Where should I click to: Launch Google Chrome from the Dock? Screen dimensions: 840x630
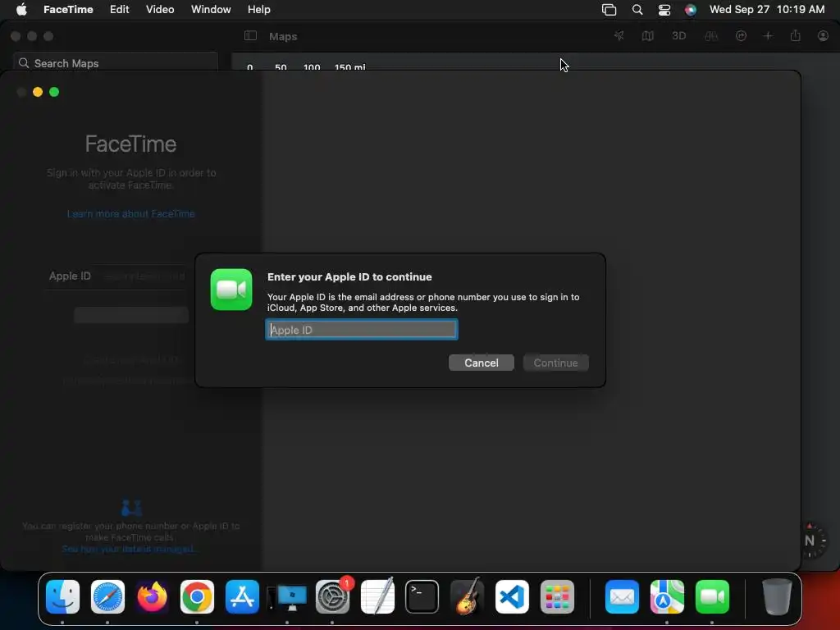(197, 597)
